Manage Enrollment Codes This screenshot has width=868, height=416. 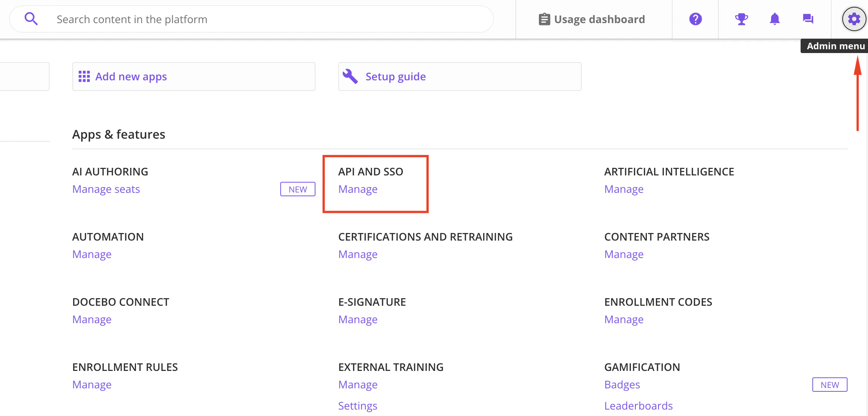coord(623,319)
